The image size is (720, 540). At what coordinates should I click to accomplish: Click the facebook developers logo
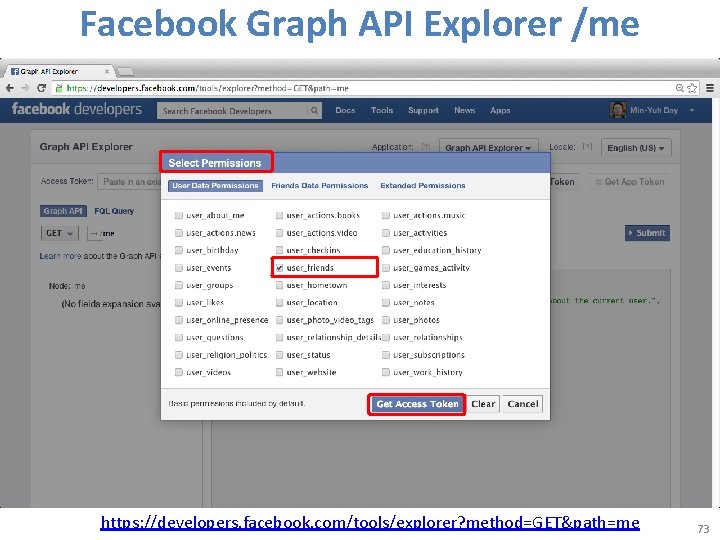point(77,109)
